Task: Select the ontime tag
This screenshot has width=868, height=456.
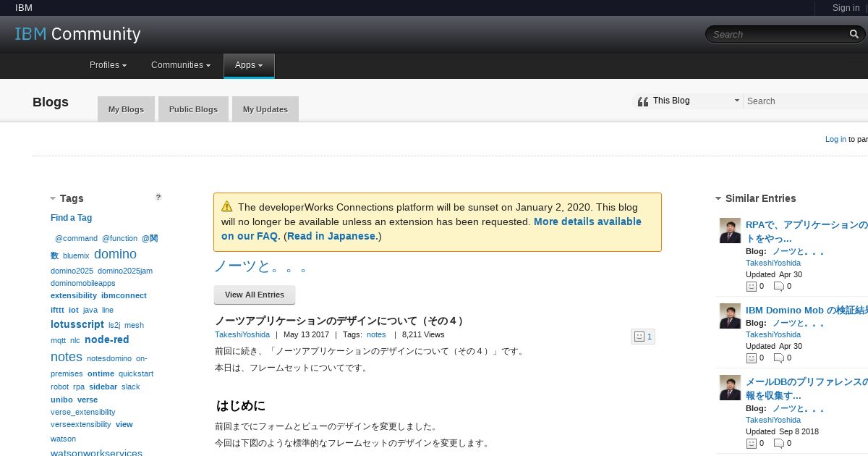Action: point(101,373)
